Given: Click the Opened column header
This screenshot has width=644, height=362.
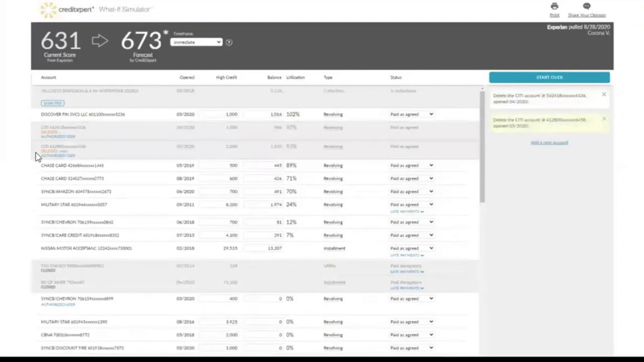Looking at the screenshot, I should coord(187,77).
